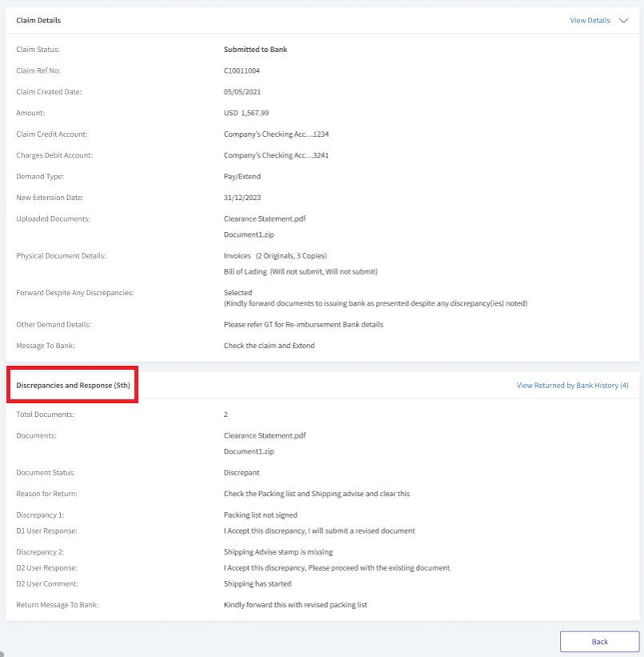
Task: Select the Discrepancies and Response (5th) heading
Action: (73, 386)
